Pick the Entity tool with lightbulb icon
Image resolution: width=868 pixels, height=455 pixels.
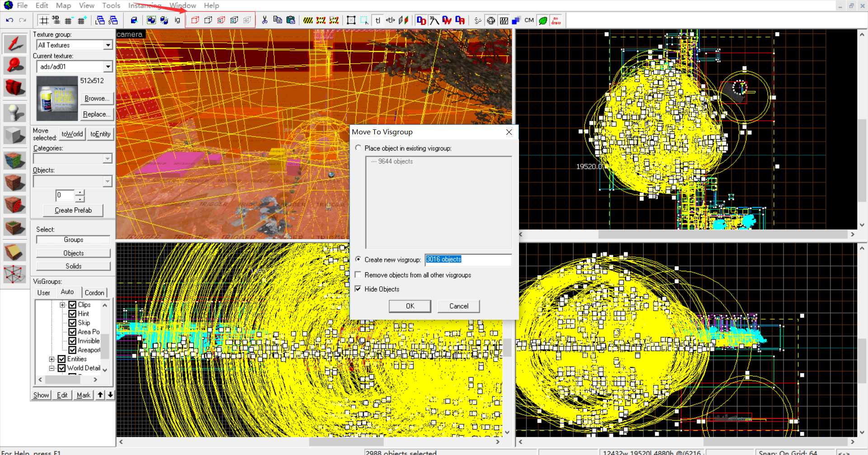pos(14,112)
